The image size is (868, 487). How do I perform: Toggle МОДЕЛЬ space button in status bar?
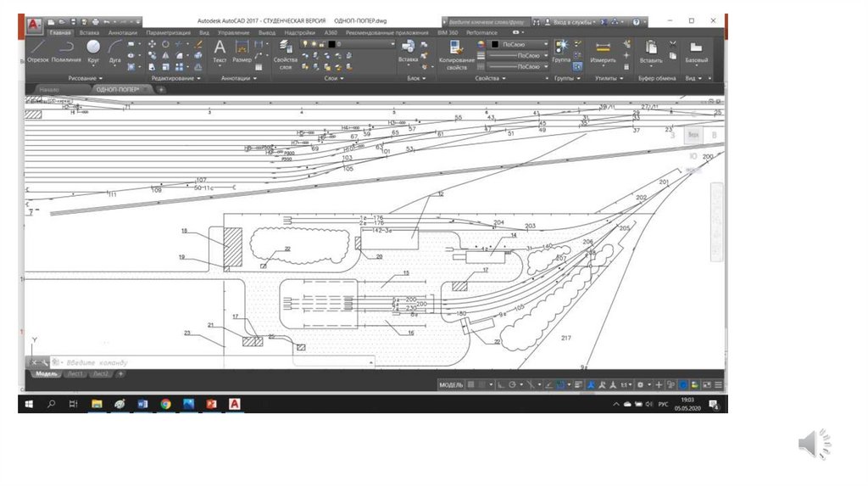click(451, 384)
